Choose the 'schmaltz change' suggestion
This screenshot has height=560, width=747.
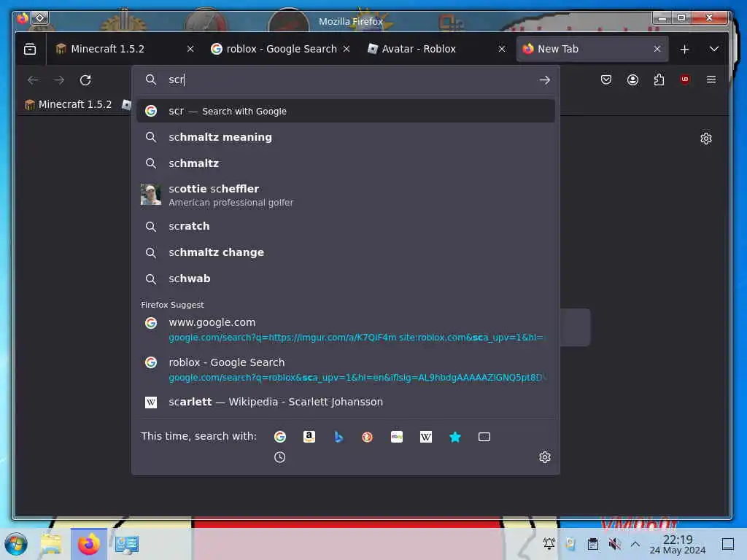346,252
